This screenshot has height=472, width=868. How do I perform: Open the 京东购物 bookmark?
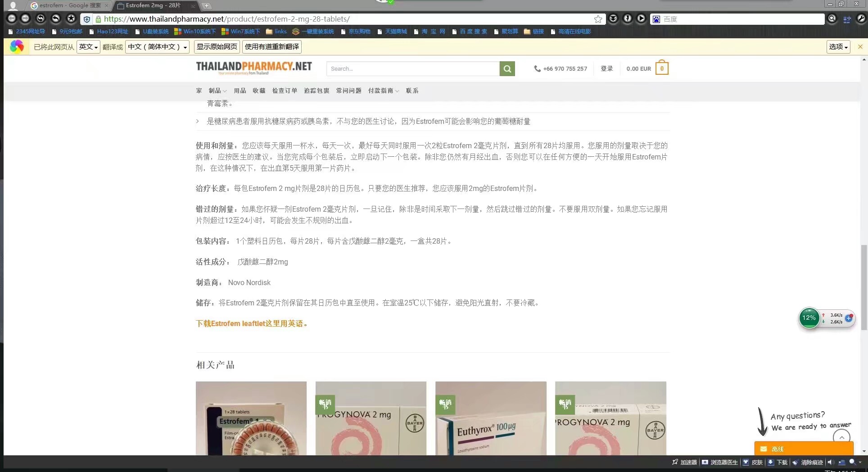click(x=356, y=32)
